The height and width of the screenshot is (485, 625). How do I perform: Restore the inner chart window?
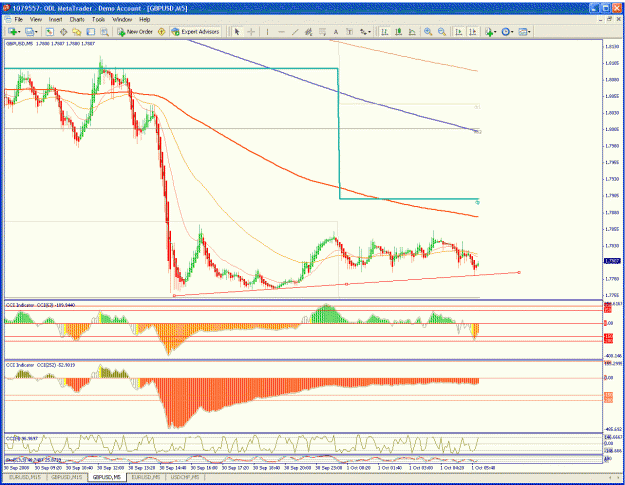coord(609,19)
